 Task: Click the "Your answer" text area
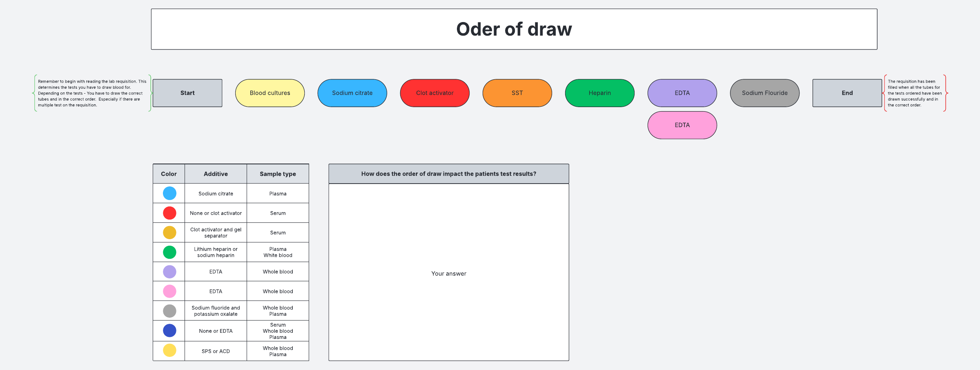448,274
